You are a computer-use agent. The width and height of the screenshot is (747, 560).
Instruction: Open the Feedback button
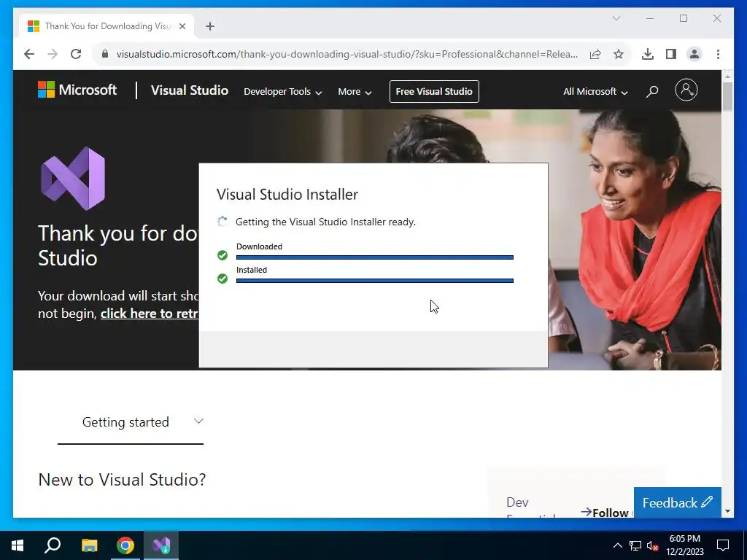click(x=678, y=502)
